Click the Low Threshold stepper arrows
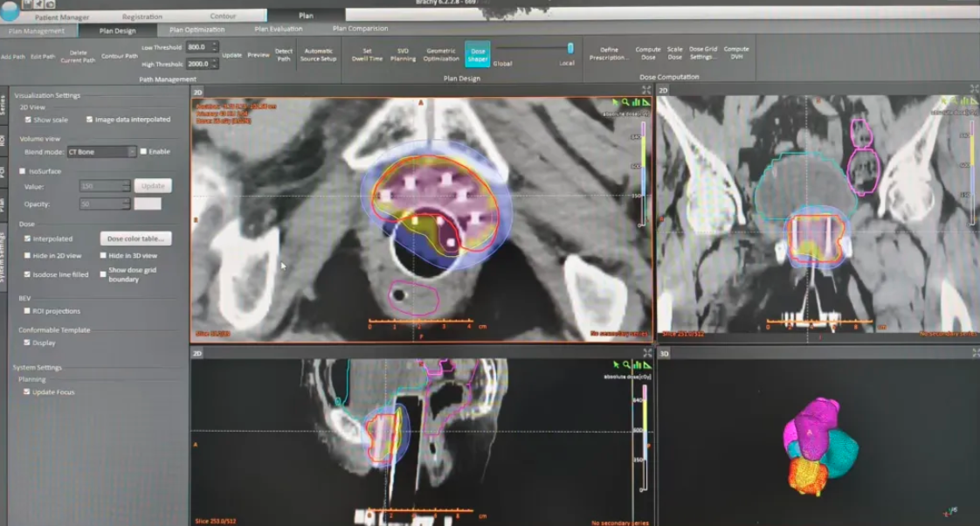Viewport: 980px width, 526px height. click(x=214, y=47)
